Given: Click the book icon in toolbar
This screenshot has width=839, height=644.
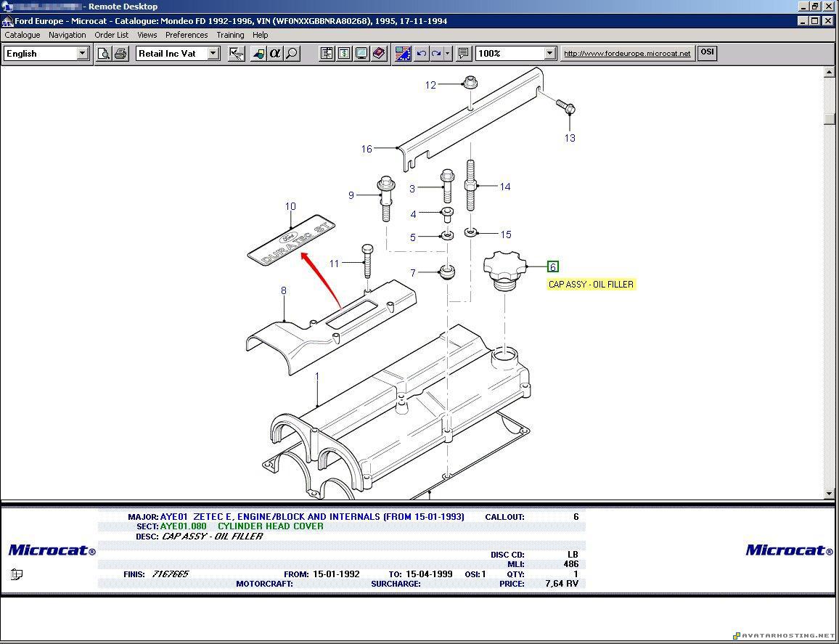Looking at the screenshot, I should point(379,54).
